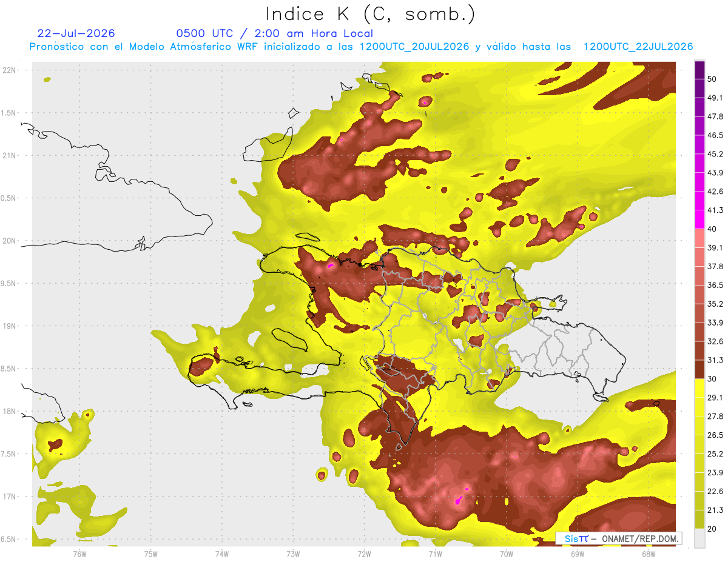Click the colorbar value "23.9"
728x562 pixels.
[715, 473]
